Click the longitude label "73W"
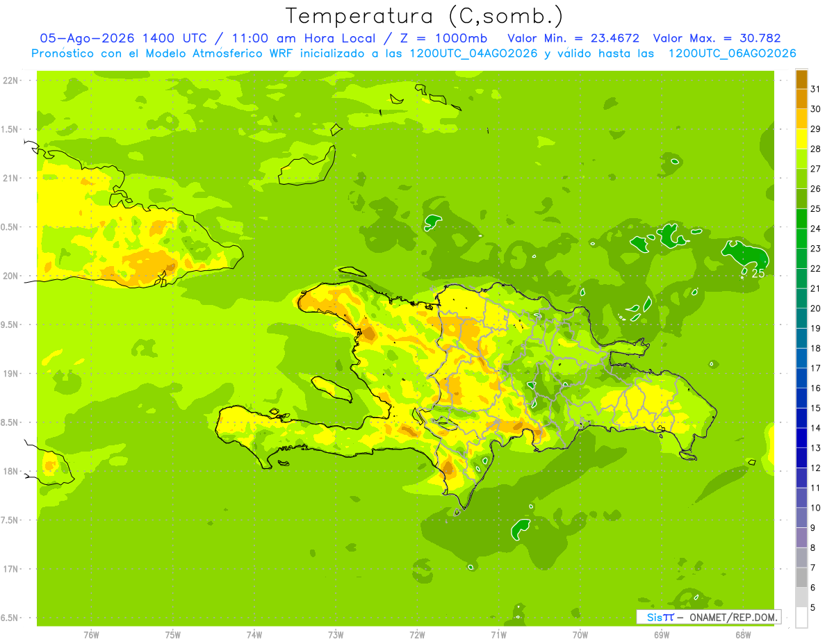Image resolution: width=834 pixels, height=644 pixels. (336, 634)
